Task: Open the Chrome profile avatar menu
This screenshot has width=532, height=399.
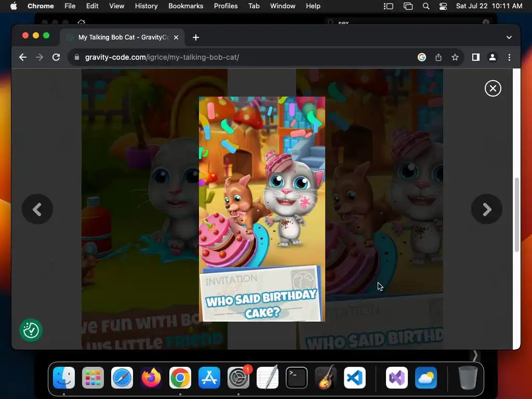Action: pyautogui.click(x=493, y=57)
